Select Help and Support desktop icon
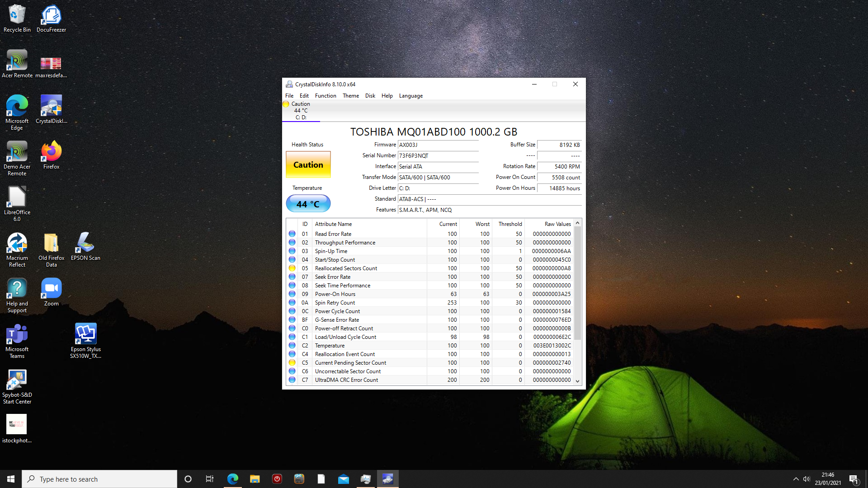Image resolution: width=868 pixels, height=488 pixels. point(17,295)
